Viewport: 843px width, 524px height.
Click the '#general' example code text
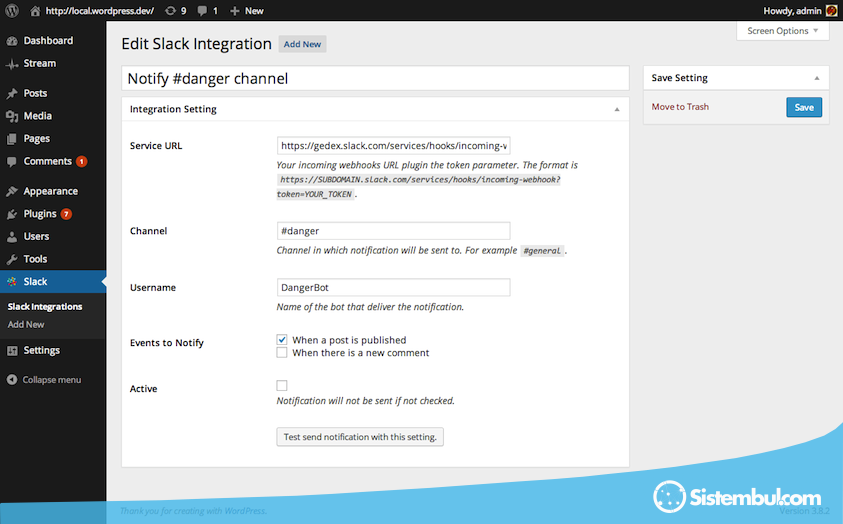point(542,250)
